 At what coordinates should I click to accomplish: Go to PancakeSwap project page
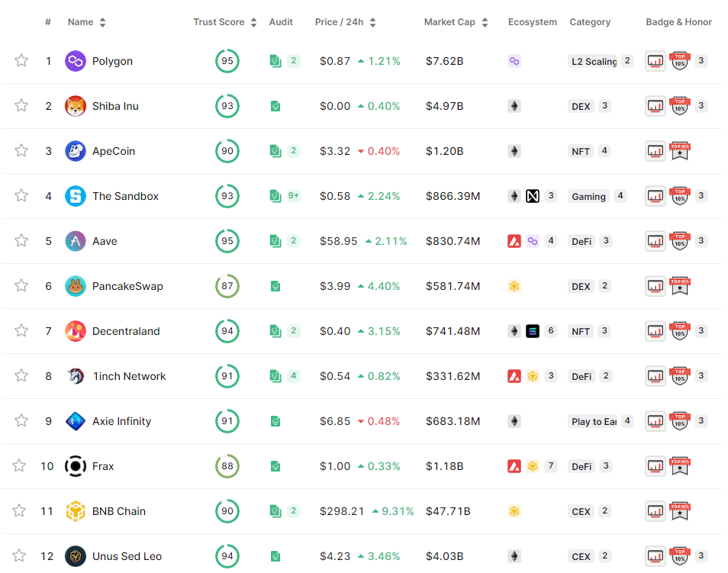point(127,286)
